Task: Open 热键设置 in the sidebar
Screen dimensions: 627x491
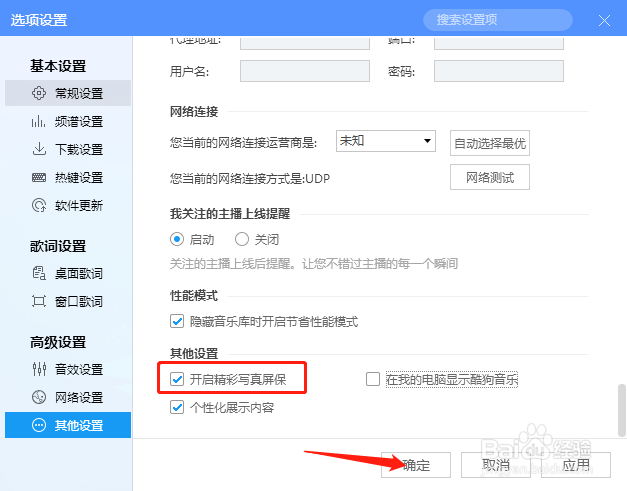Action: click(68, 177)
